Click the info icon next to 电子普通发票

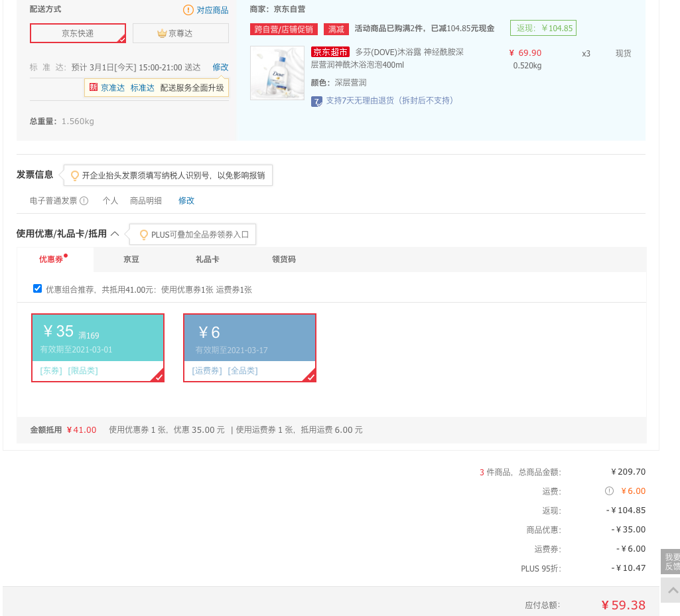click(84, 201)
